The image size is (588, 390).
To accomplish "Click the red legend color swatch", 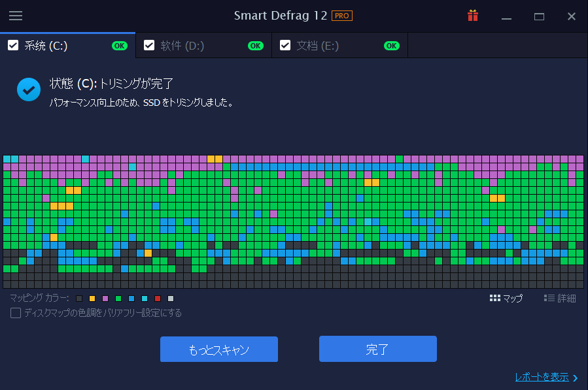I will (x=158, y=299).
